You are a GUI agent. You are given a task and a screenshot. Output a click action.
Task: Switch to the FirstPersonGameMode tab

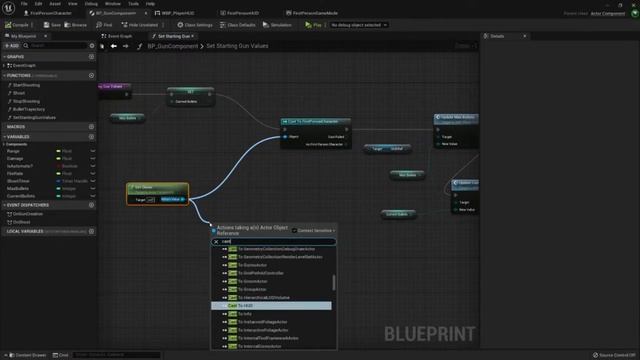(x=312, y=13)
